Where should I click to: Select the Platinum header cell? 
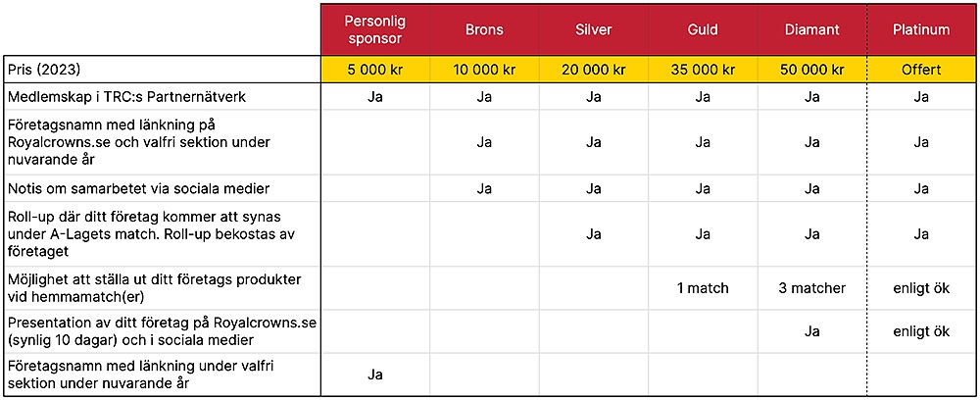921,29
